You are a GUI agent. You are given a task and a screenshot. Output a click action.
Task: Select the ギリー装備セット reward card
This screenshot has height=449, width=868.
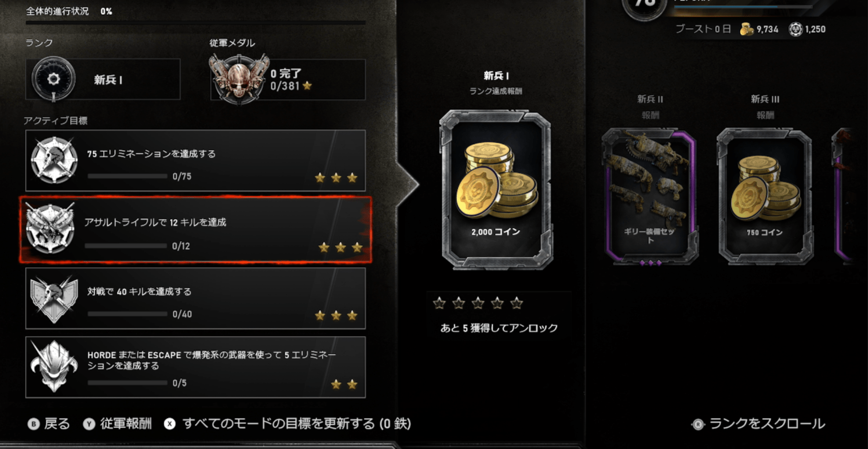click(x=650, y=196)
